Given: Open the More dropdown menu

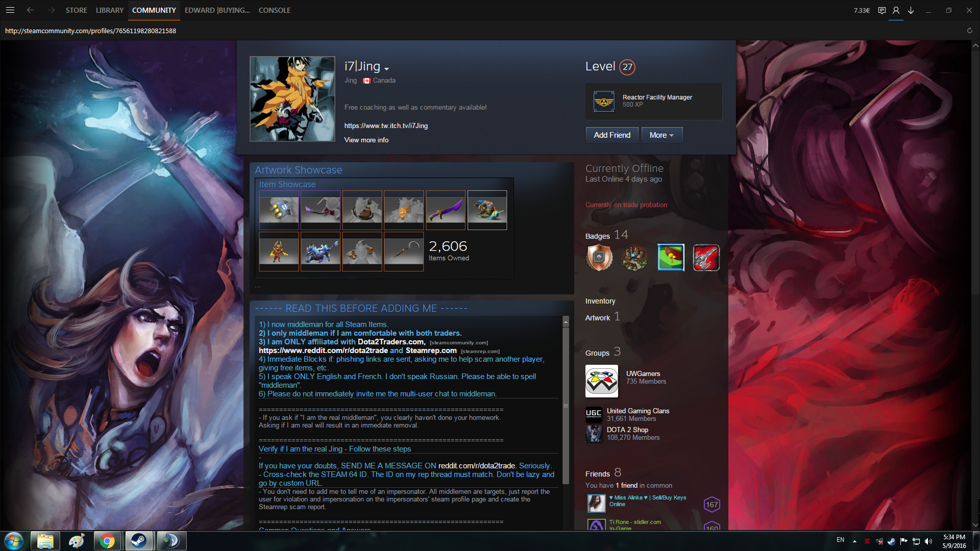Looking at the screenshot, I should pos(661,135).
